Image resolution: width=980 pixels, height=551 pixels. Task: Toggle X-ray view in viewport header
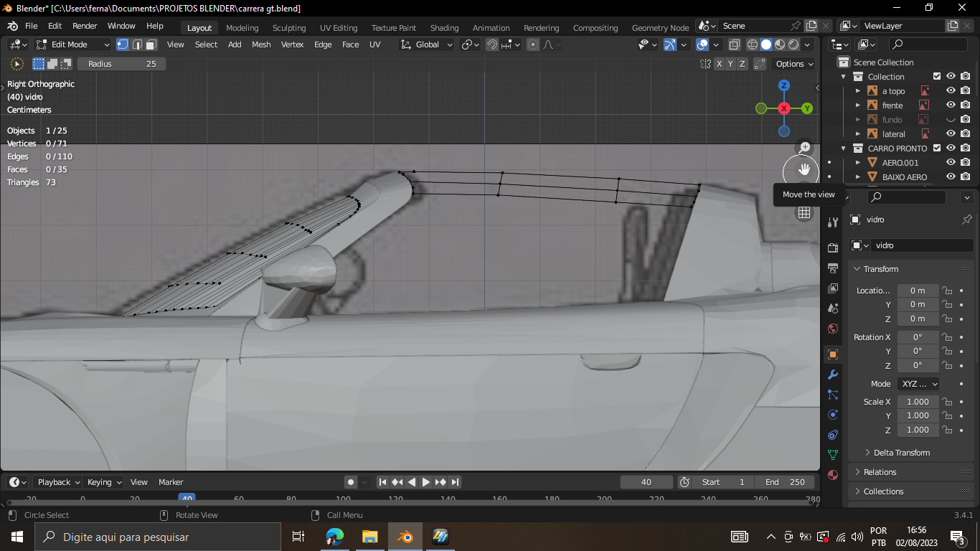click(x=734, y=44)
